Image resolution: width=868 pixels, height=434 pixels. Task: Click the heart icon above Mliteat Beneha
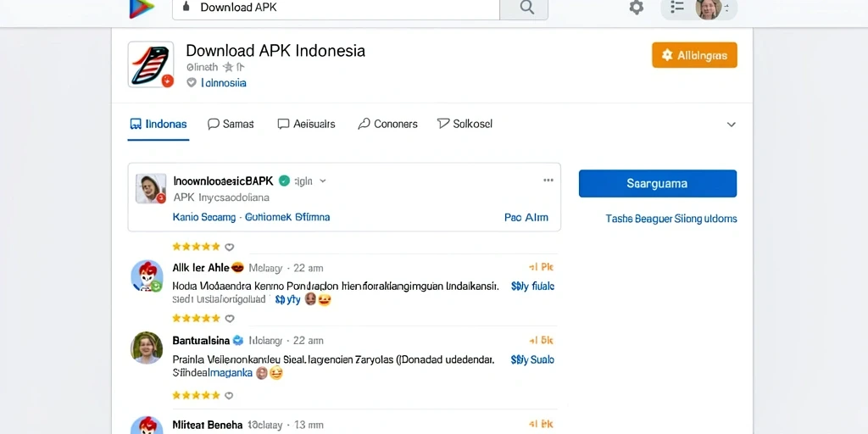[x=229, y=396]
